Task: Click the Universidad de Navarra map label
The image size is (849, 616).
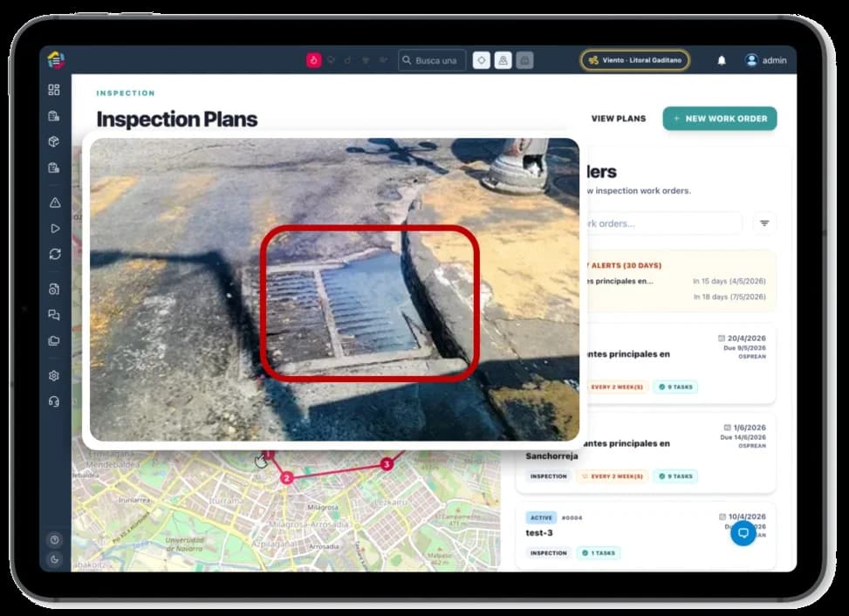Action: [x=185, y=544]
